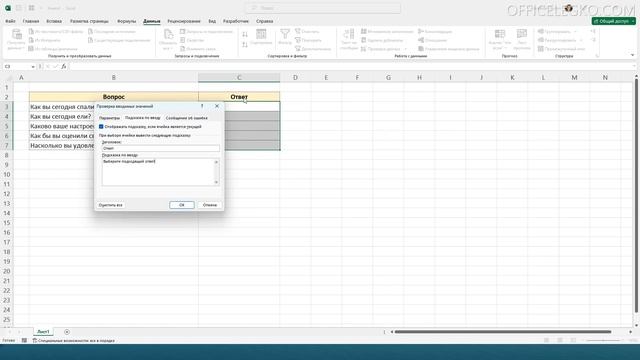
Task: Click Очистить все button in dialog
Action: tap(111, 205)
